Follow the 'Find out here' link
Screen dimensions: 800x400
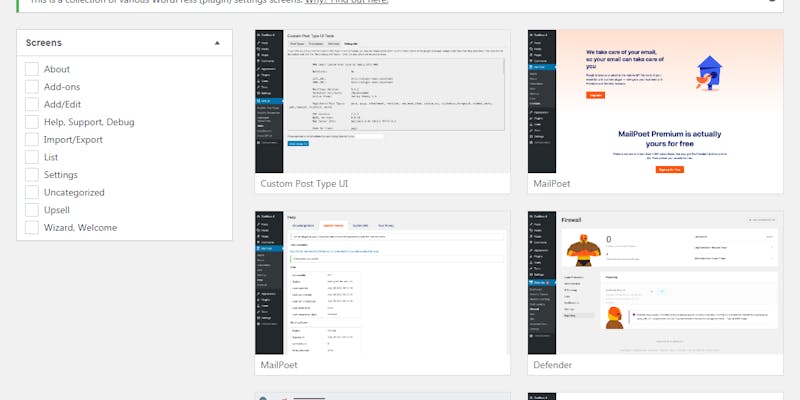346,2
